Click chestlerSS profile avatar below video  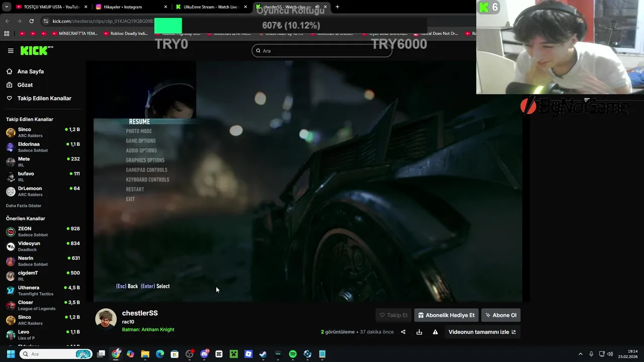(106, 319)
